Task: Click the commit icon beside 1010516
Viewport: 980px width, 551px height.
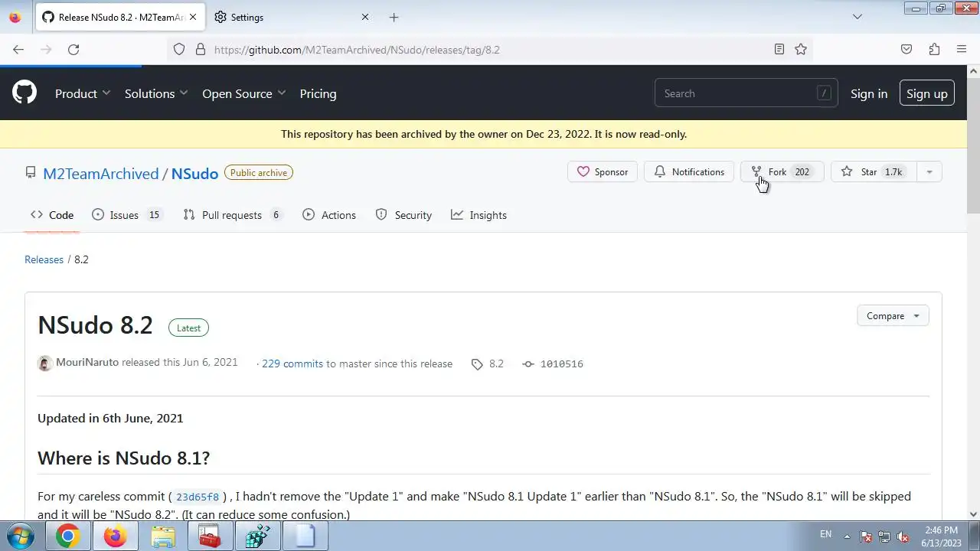Action: pyautogui.click(x=528, y=364)
